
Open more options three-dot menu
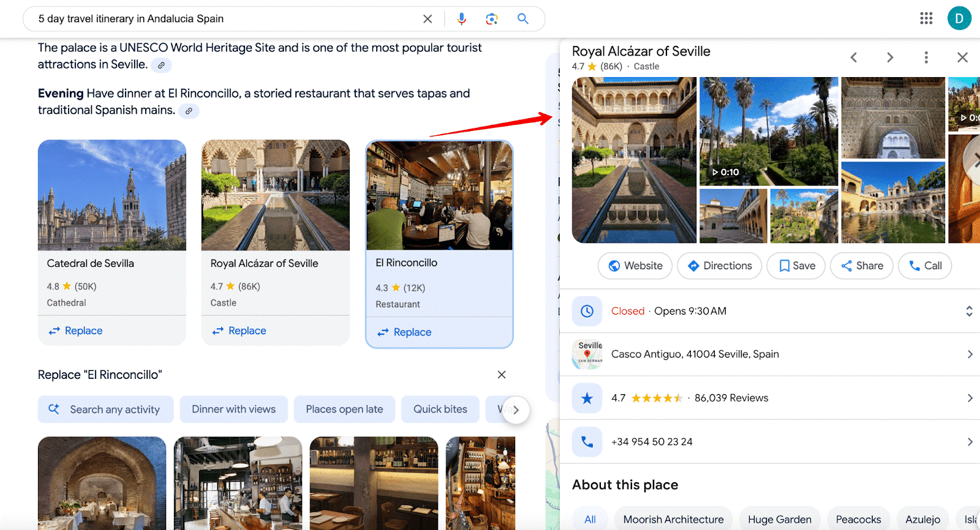[x=926, y=58]
